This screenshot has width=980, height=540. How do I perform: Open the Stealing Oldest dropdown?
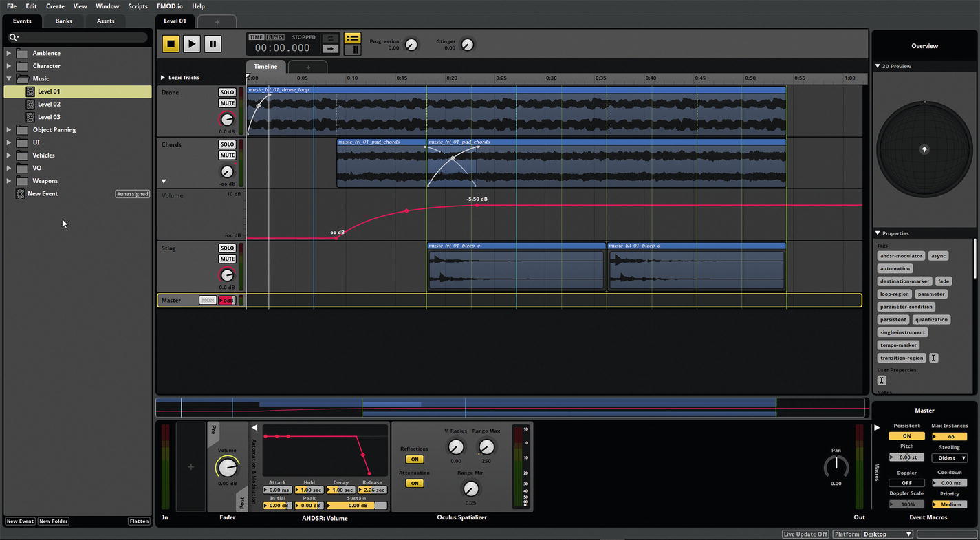click(x=949, y=458)
